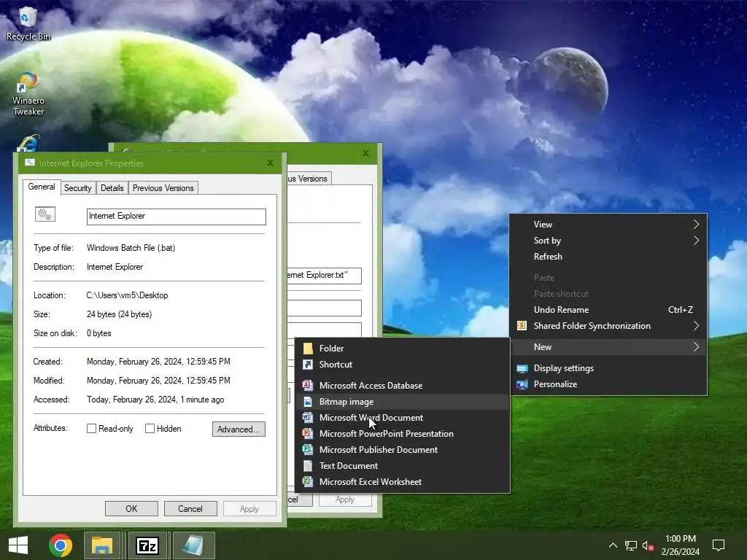Choose Undo Rename from the context menu
747x560 pixels.
tap(609, 310)
